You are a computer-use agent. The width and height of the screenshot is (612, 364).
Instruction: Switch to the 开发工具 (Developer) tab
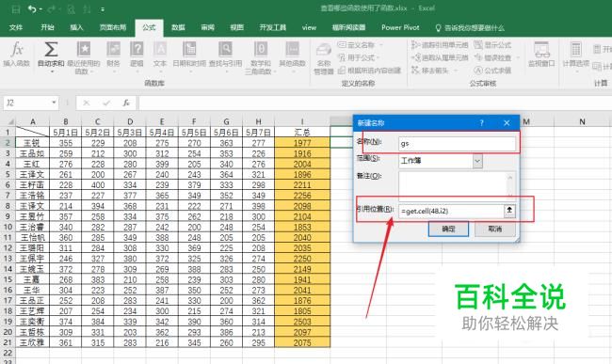[x=273, y=27]
